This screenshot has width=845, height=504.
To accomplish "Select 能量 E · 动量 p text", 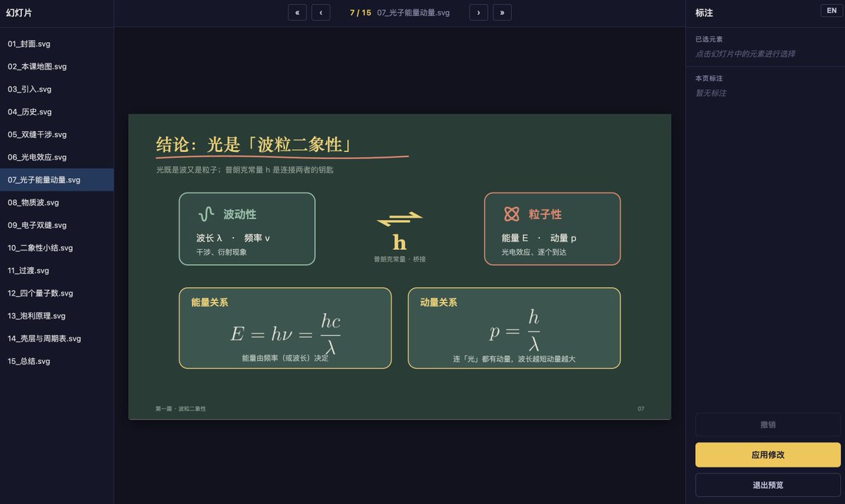I will click(x=539, y=238).
